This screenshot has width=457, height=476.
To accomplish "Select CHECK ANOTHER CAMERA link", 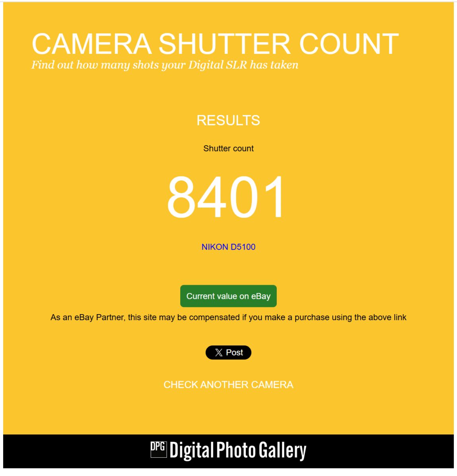I will [x=228, y=385].
